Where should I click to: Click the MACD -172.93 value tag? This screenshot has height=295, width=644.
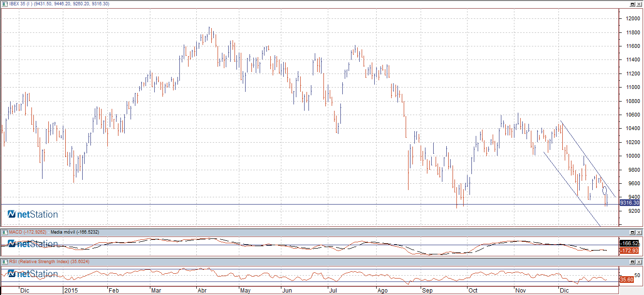point(629,251)
